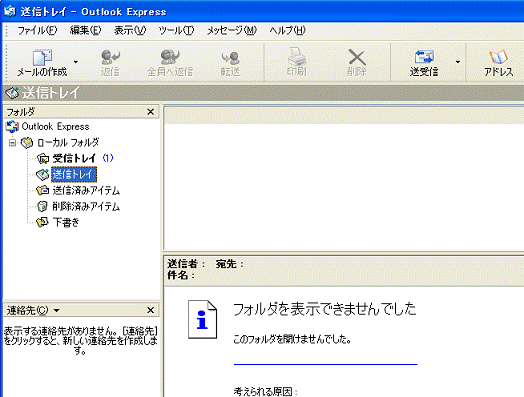Close the フォルダ pane with its X
The width and height of the screenshot is (524, 397).
(x=151, y=112)
